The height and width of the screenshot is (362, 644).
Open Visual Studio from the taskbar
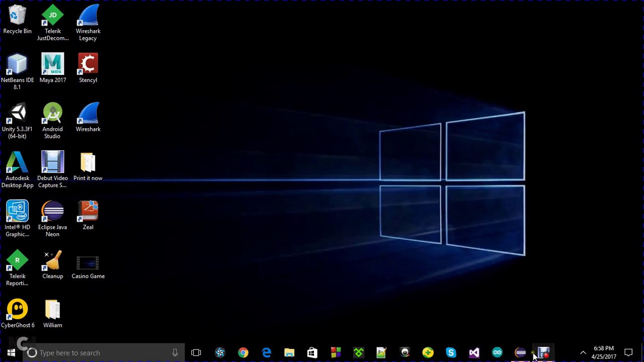474,353
